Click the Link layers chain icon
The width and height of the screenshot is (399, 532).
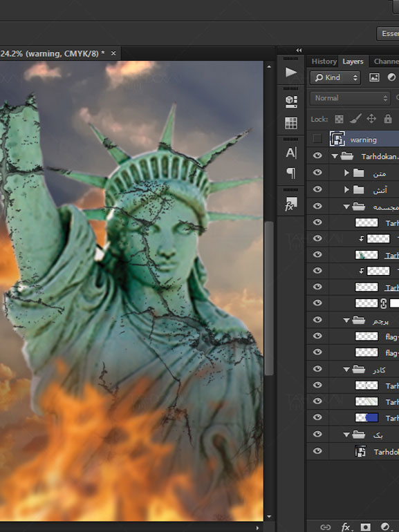[x=325, y=526]
